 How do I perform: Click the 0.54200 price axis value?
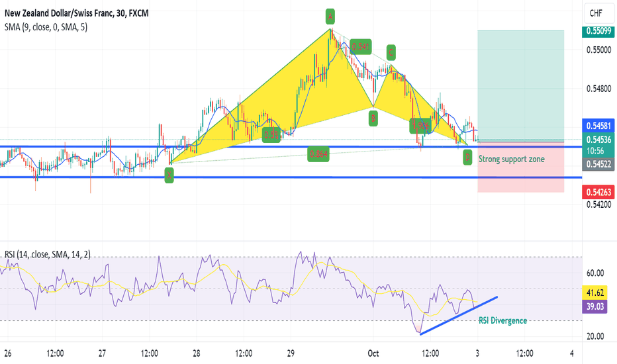click(598, 205)
